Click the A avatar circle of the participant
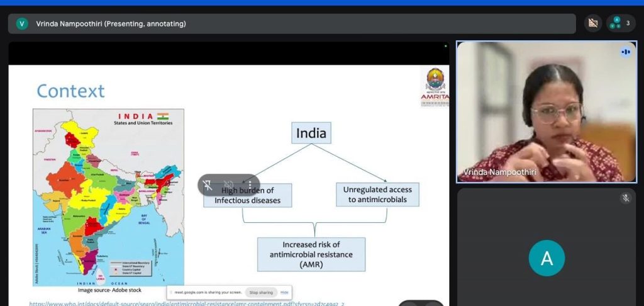This screenshot has height=306, width=644. click(547, 258)
